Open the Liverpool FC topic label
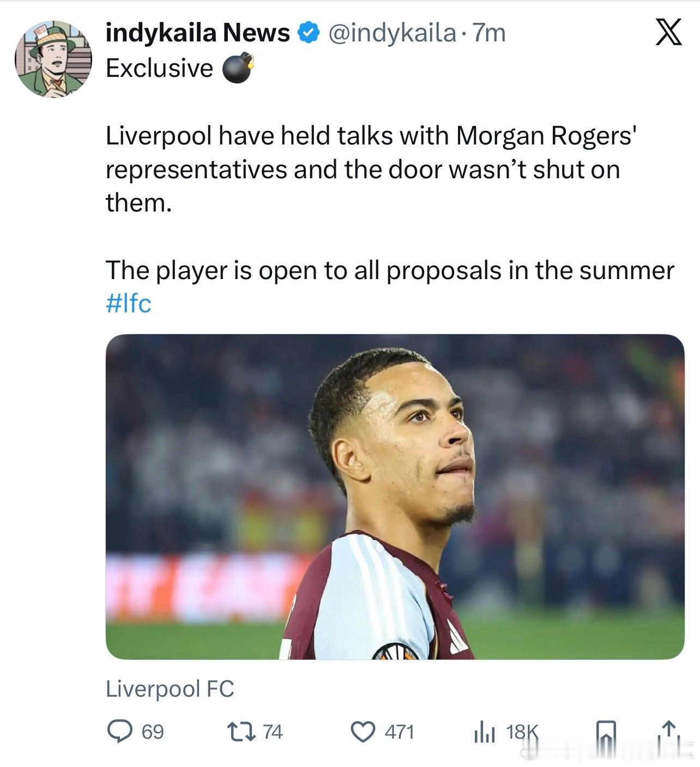The width and height of the screenshot is (700, 767). 170,689
